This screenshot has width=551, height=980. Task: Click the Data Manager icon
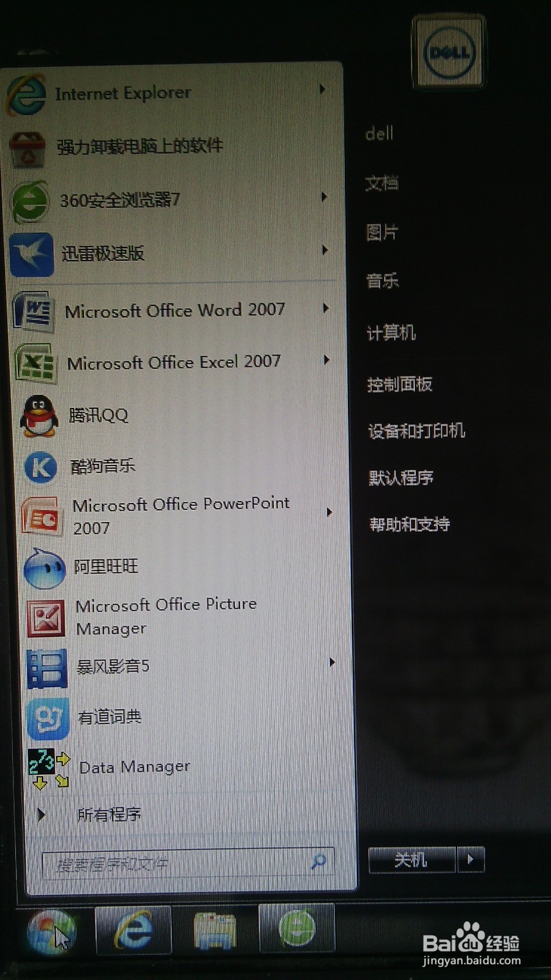click(x=49, y=768)
